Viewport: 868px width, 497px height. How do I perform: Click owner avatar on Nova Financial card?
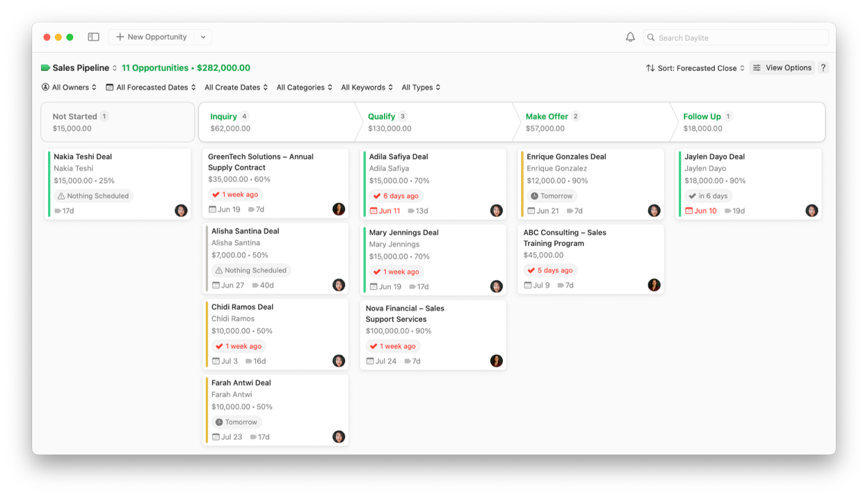[x=496, y=361]
